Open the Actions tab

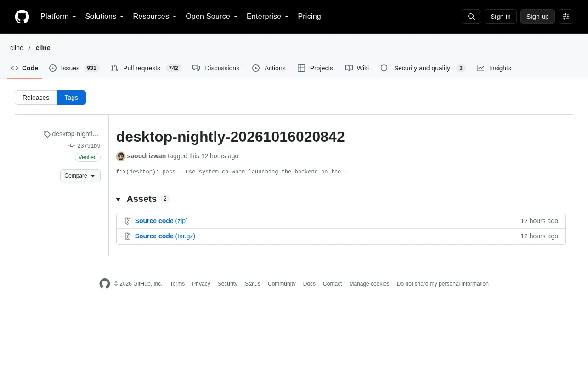(269, 68)
